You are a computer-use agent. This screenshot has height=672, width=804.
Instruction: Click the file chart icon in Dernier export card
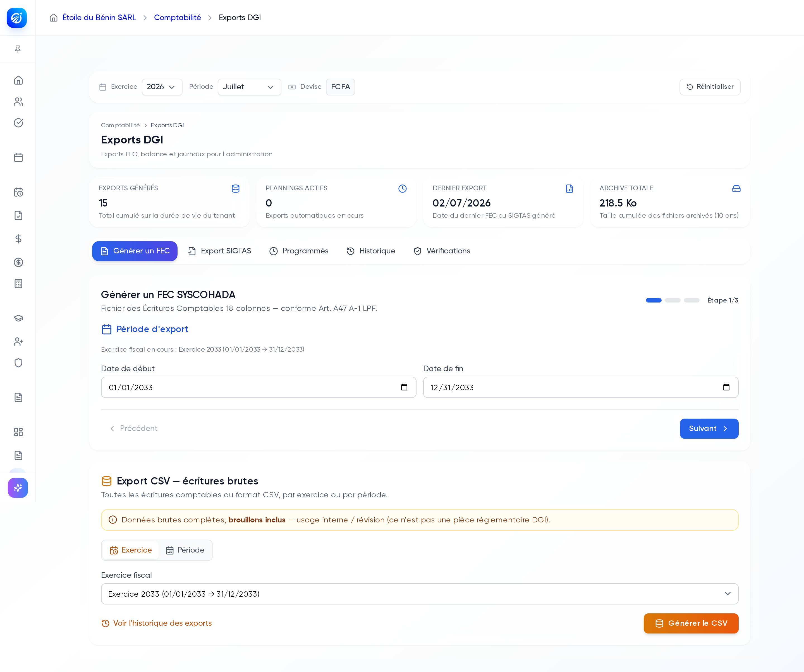coord(569,189)
